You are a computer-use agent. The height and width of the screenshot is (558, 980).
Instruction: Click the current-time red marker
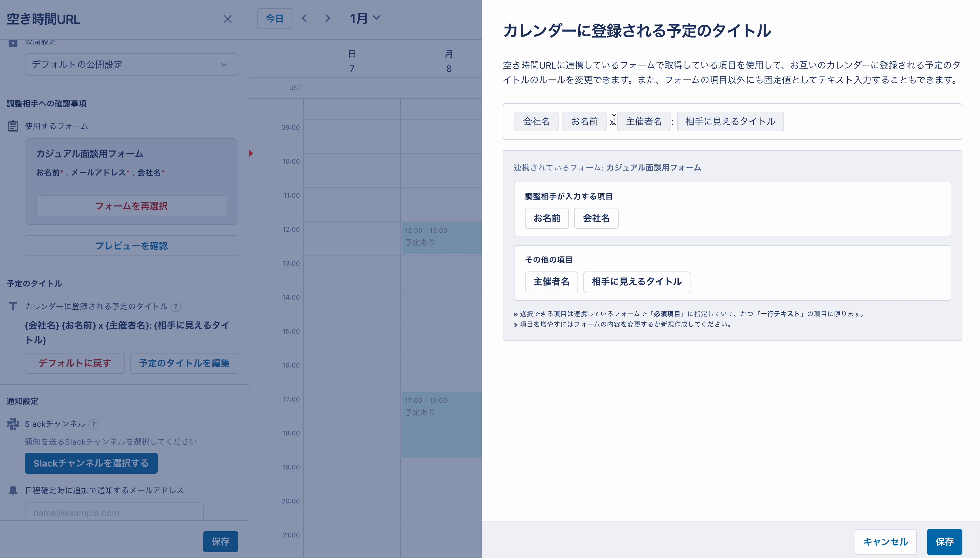click(x=251, y=153)
